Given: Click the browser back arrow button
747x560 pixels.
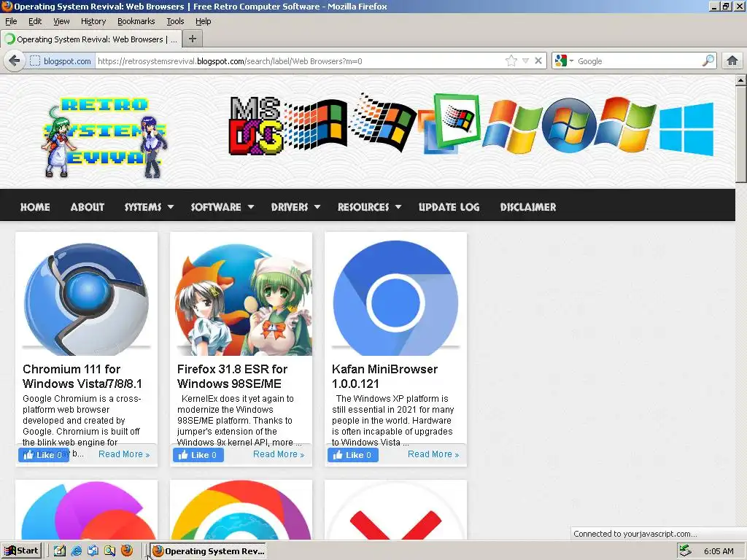Looking at the screenshot, I should pos(15,61).
